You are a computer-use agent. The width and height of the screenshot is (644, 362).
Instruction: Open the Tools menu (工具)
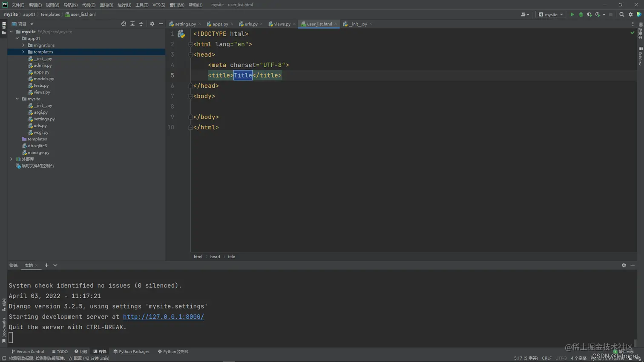142,5
